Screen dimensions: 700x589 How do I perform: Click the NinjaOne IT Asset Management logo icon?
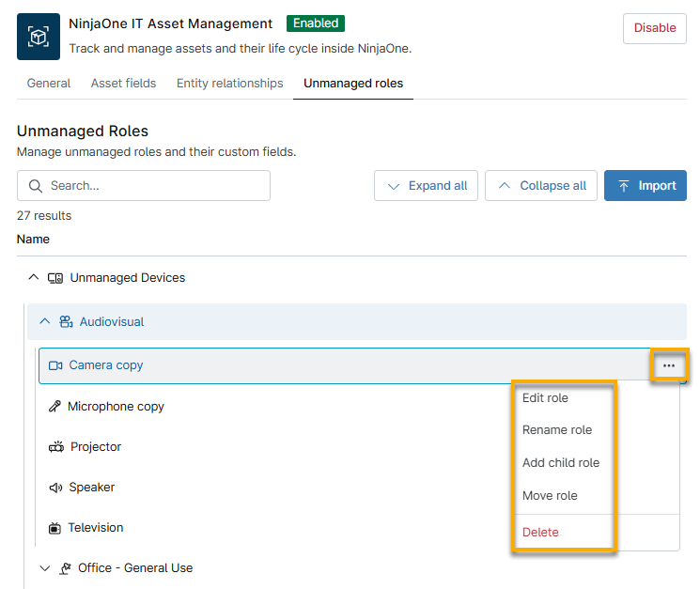point(39,37)
